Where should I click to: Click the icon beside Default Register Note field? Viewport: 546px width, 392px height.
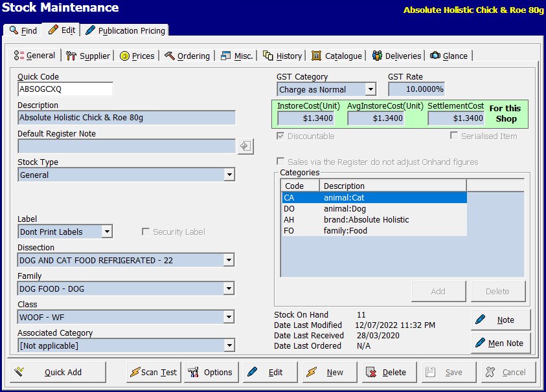(245, 146)
